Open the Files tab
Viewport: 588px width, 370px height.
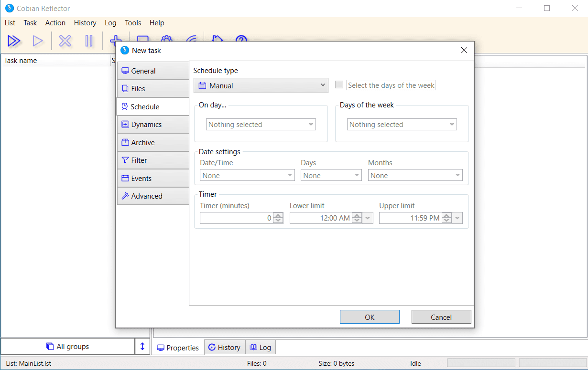click(x=153, y=89)
